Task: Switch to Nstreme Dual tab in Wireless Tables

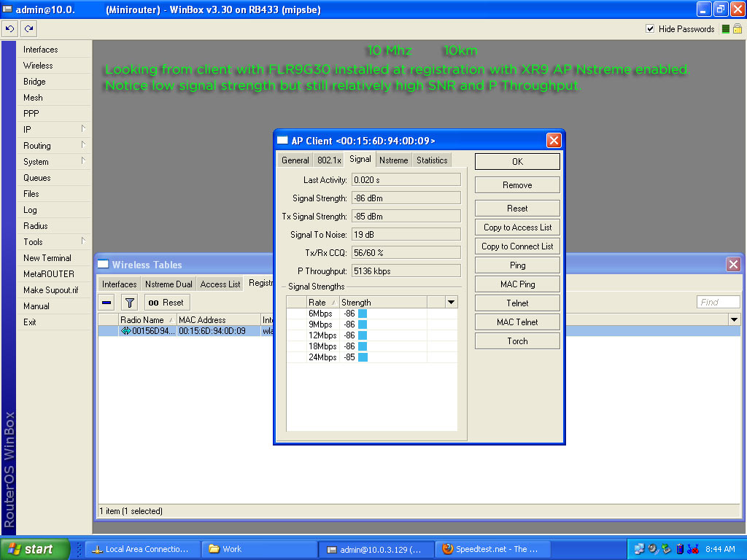Action: point(169,284)
